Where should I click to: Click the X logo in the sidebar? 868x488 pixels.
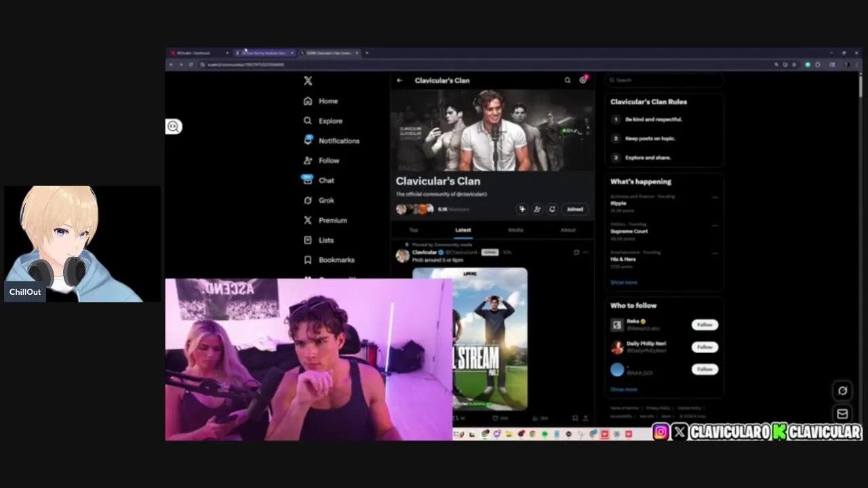coord(308,81)
